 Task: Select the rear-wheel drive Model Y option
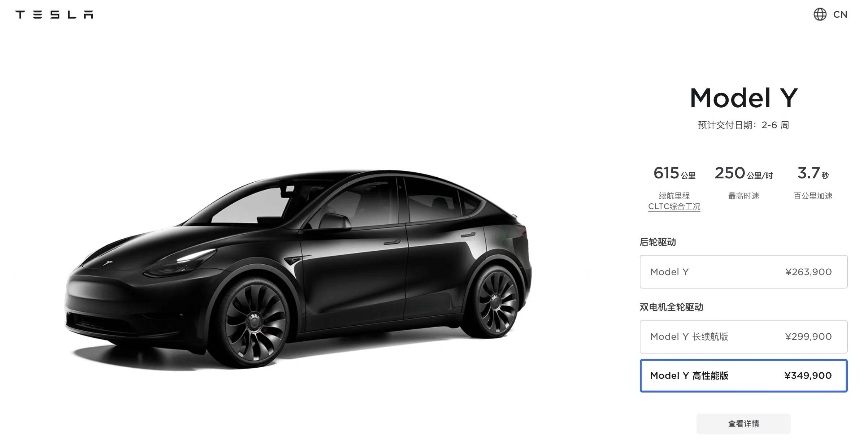click(x=743, y=272)
